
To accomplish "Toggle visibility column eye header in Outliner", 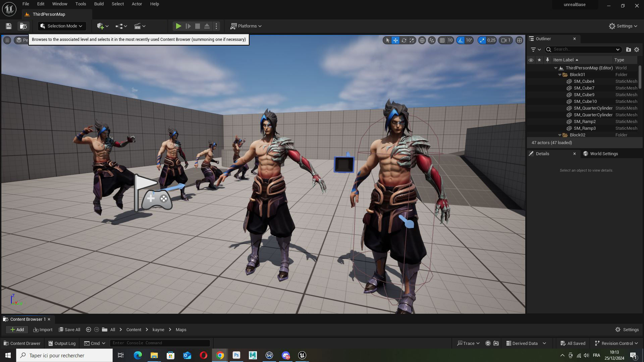I will [x=531, y=60].
